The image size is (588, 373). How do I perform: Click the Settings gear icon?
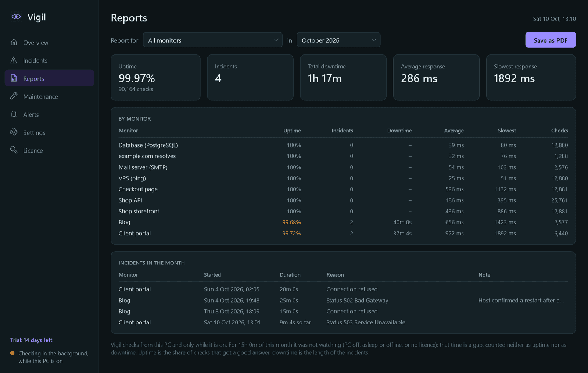14,132
